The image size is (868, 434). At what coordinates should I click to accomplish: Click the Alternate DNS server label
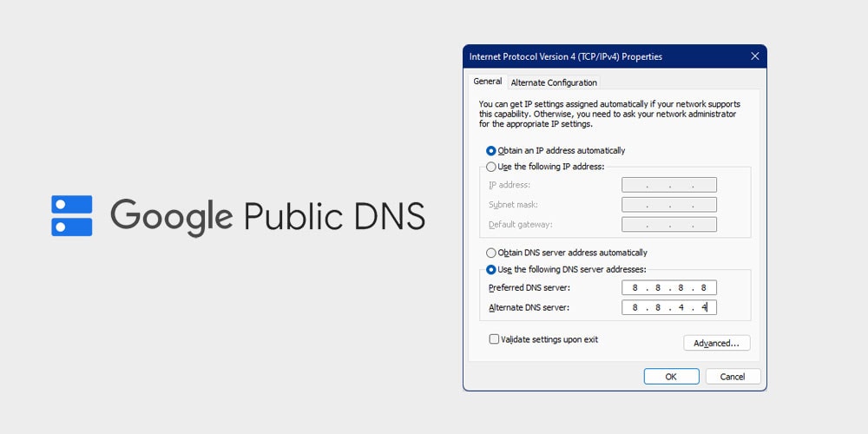(529, 308)
